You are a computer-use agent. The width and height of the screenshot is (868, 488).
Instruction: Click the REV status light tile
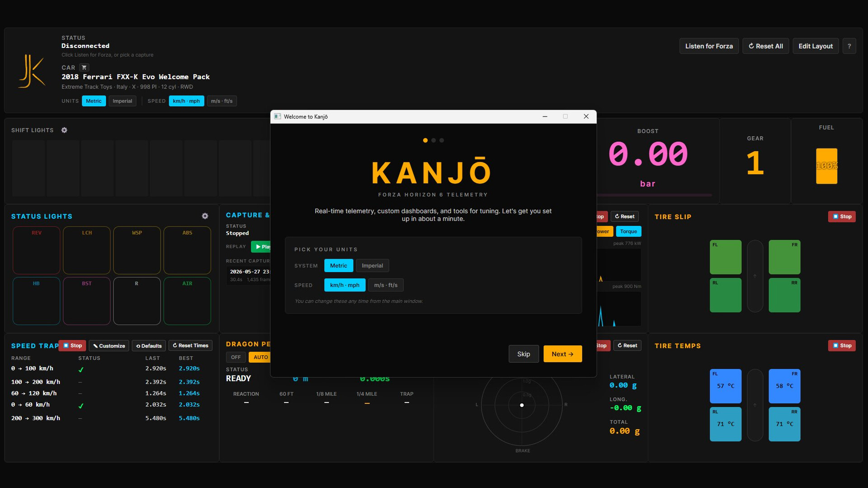tap(37, 250)
